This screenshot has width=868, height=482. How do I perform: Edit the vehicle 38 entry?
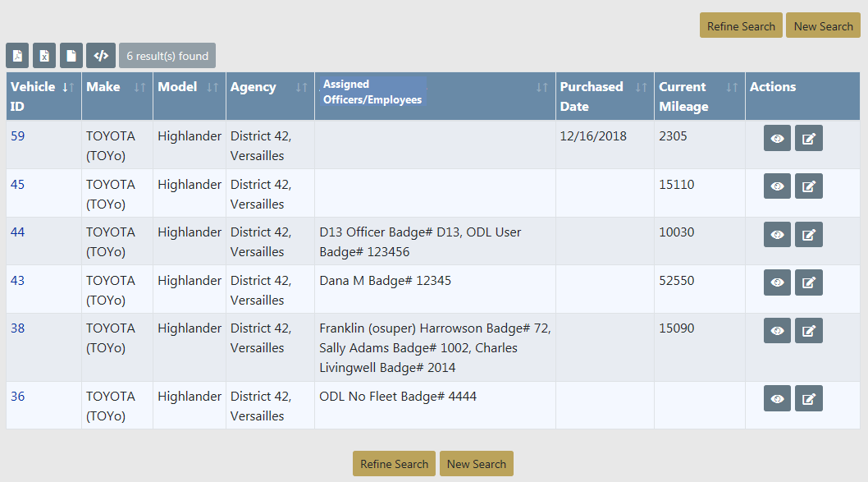pyautogui.click(x=808, y=331)
